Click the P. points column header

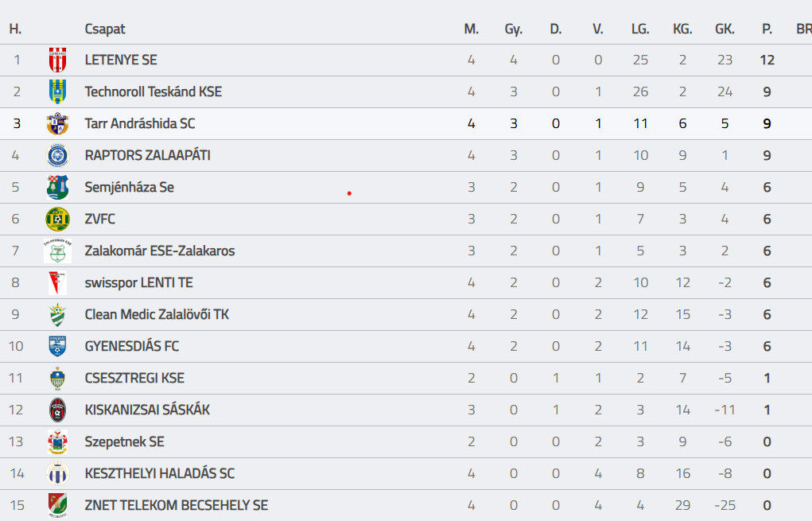pyautogui.click(x=767, y=29)
